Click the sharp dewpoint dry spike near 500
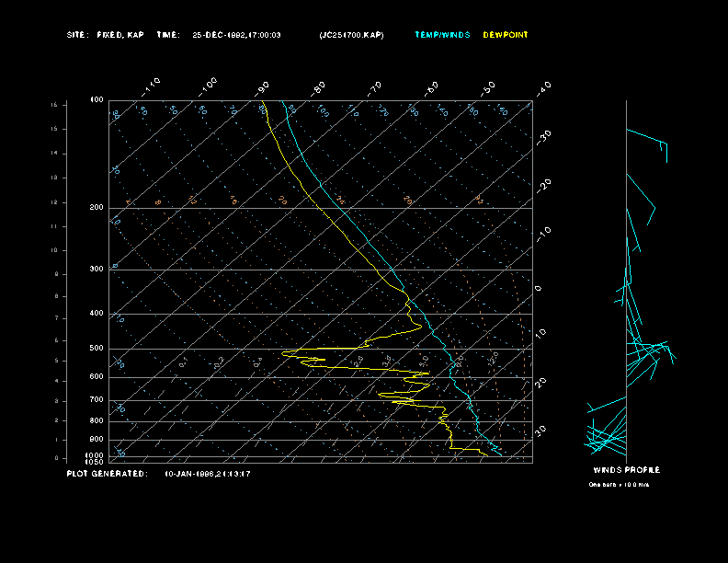 click(x=287, y=352)
